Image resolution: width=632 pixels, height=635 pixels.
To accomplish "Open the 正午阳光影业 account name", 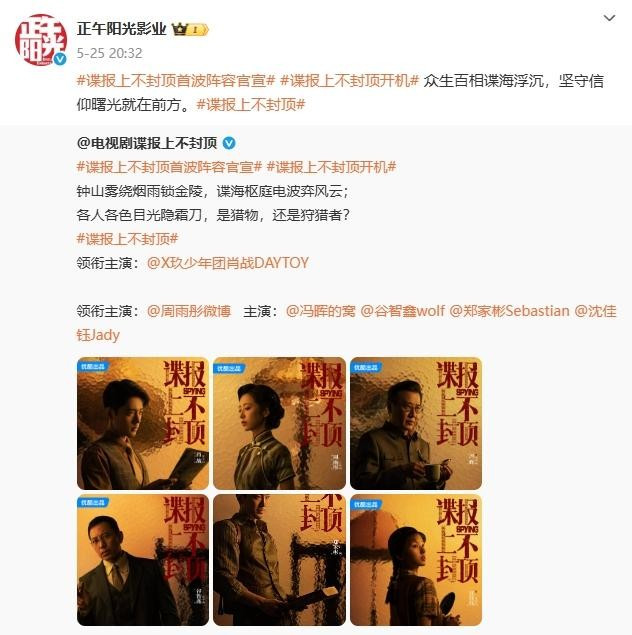I will click(121, 29).
